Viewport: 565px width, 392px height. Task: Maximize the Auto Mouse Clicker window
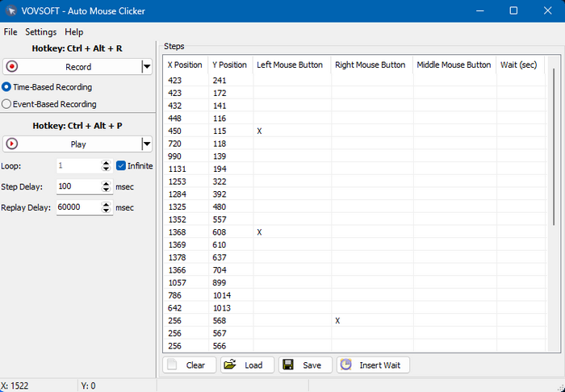513,10
